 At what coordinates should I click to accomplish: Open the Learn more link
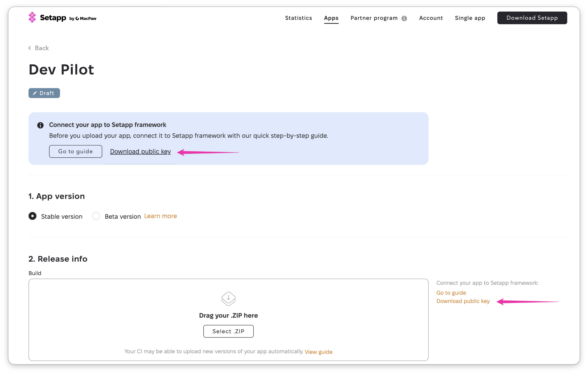(x=160, y=216)
